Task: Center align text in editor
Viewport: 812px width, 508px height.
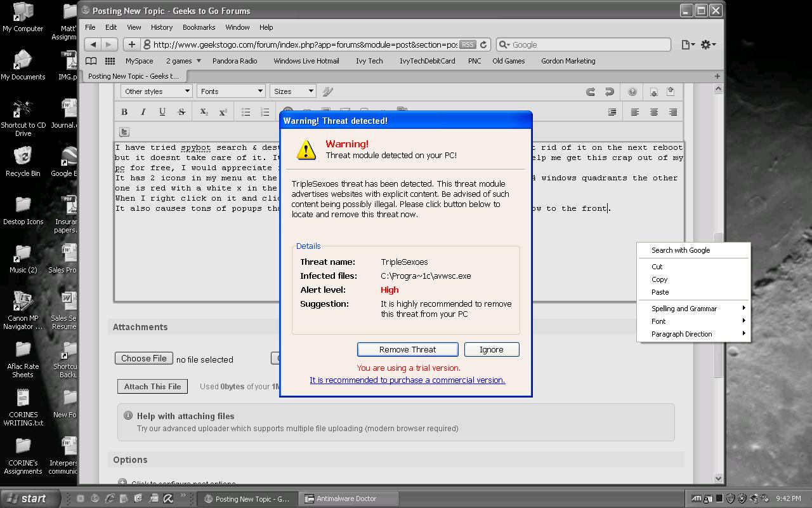Action: 654,112
